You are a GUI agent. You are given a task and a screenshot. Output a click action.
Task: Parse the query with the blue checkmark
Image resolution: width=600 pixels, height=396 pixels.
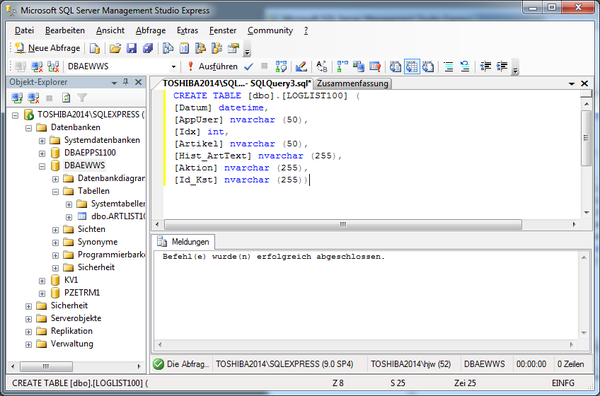(249, 67)
